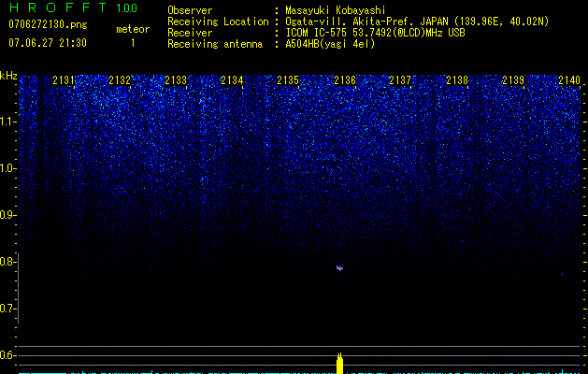Click the meteor count value 1

pyautogui.click(x=133, y=43)
